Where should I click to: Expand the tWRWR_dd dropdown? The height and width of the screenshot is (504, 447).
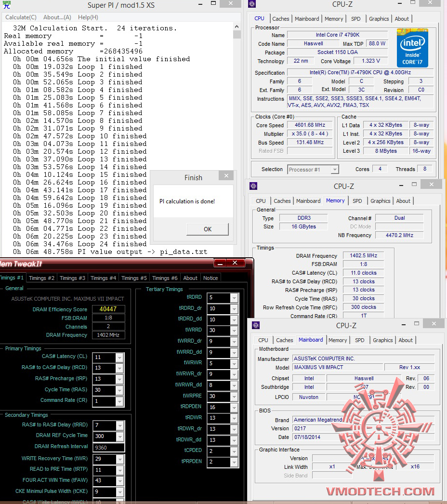coord(234,386)
